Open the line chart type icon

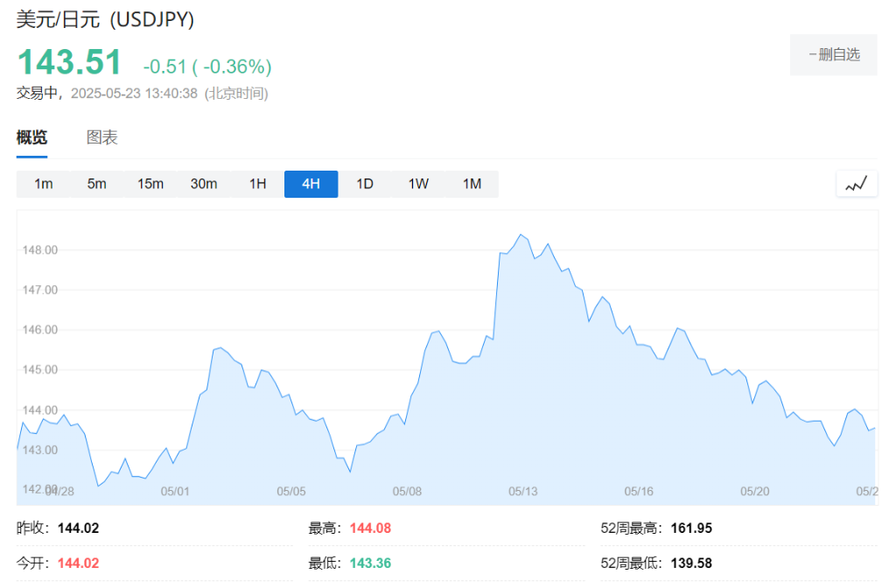coord(856,184)
